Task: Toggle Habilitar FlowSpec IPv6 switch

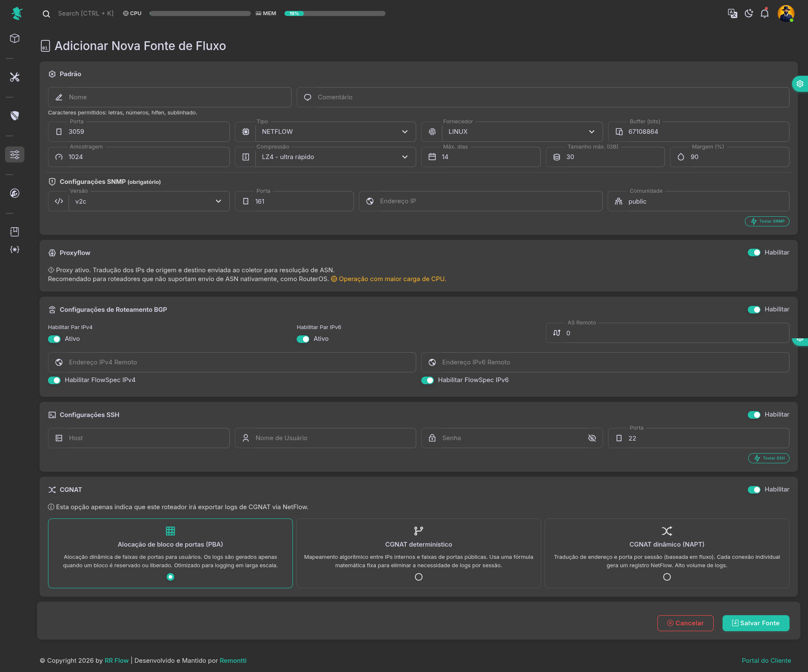Action: 428,380
